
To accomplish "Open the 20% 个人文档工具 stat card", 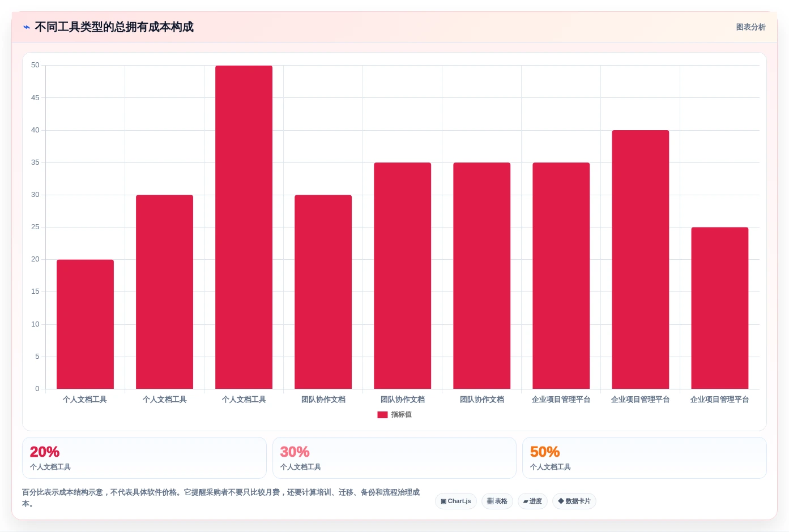I will (x=144, y=458).
